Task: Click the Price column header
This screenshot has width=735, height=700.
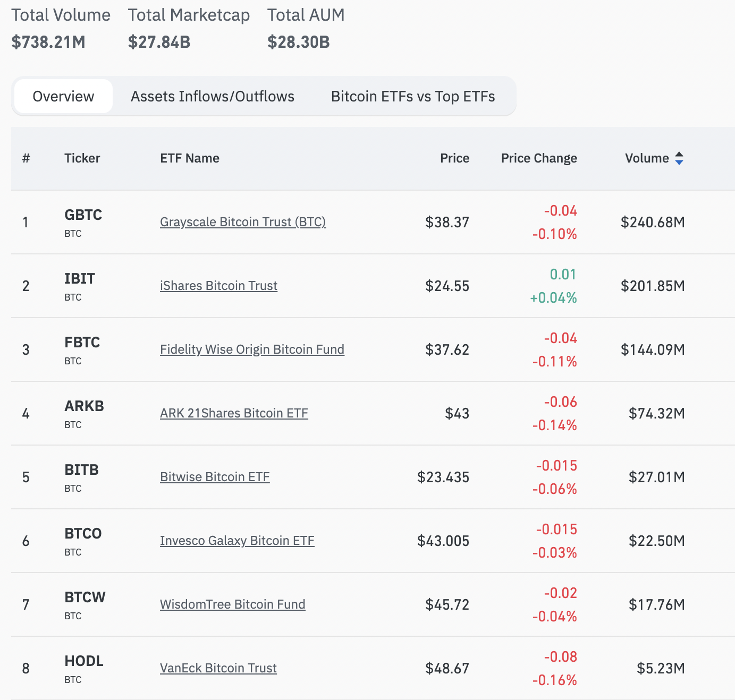Action: [454, 158]
